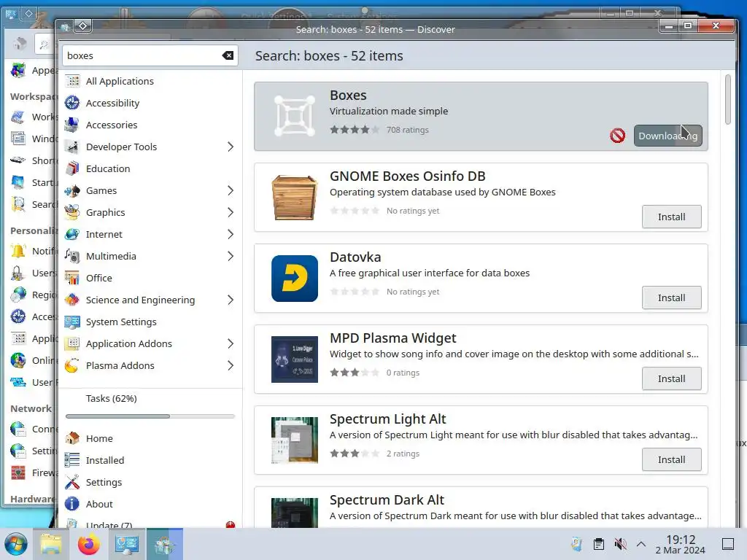The height and width of the screenshot is (560, 747).
Task: Open the Office category
Action: coord(150,278)
